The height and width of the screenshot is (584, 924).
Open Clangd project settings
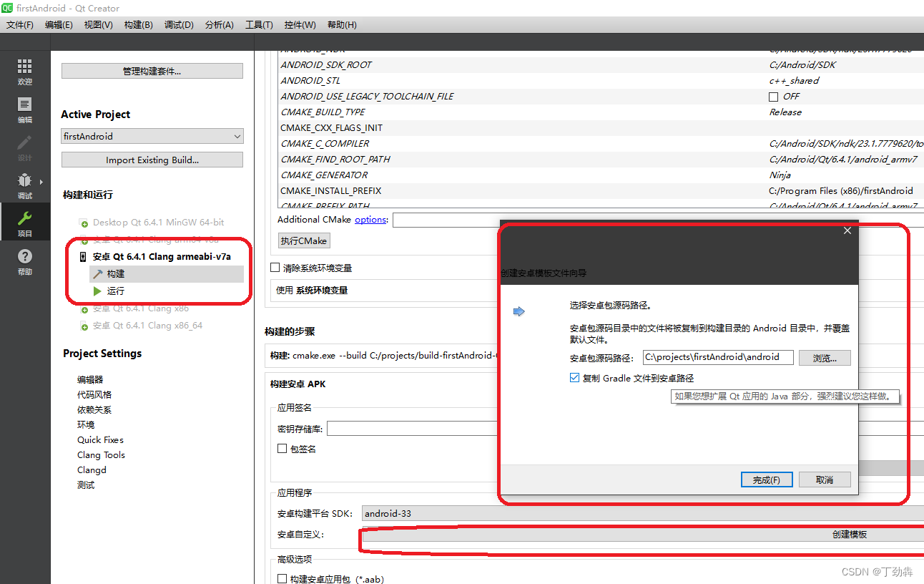pyautogui.click(x=92, y=469)
